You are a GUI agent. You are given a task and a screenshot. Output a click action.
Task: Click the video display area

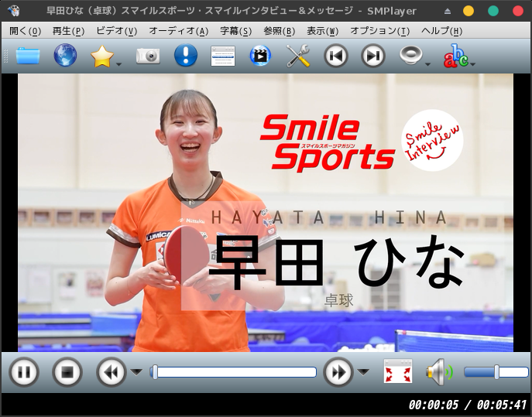click(266, 213)
